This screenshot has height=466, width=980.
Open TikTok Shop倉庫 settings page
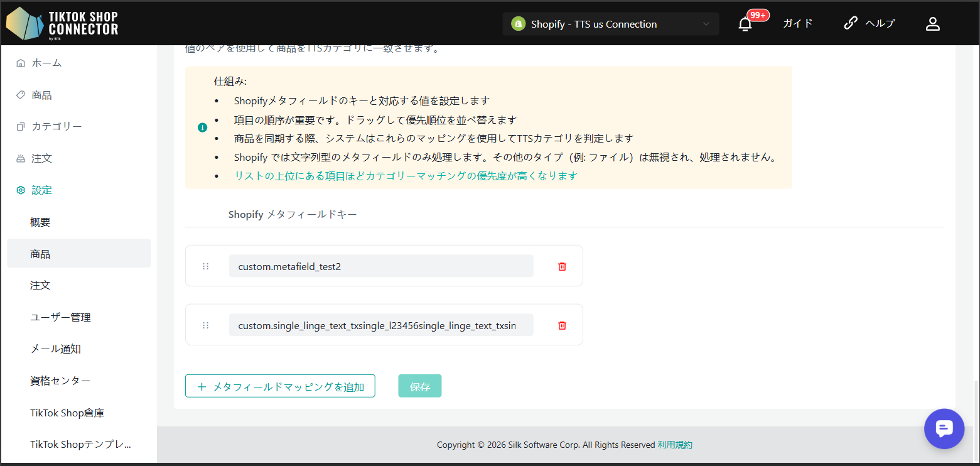(x=67, y=413)
